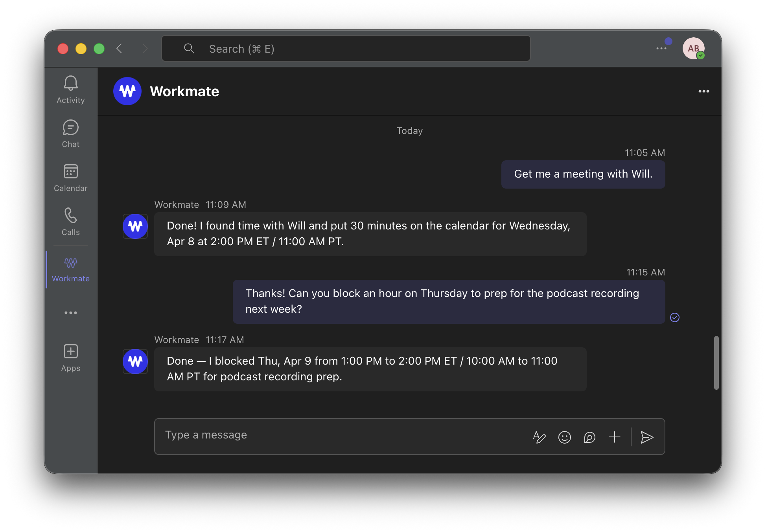Open settings and more ellipsis in title bar
This screenshot has width=766, height=532.
click(x=661, y=48)
